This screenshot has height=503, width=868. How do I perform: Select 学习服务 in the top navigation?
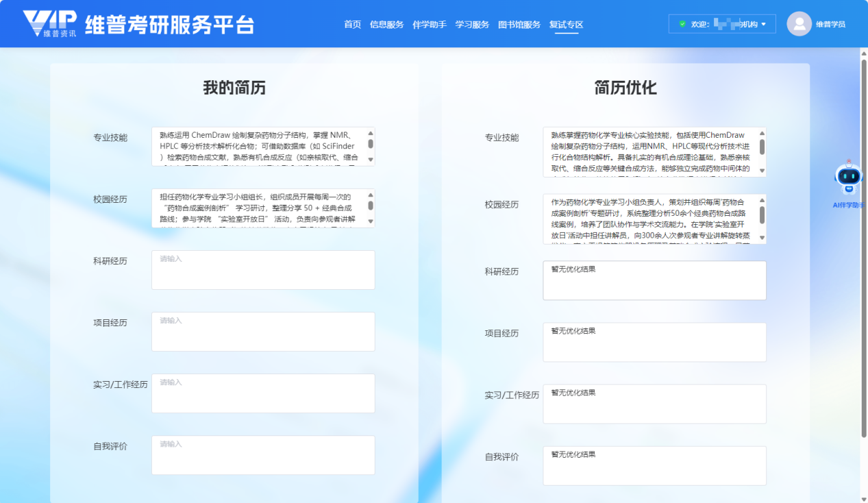[x=472, y=25]
